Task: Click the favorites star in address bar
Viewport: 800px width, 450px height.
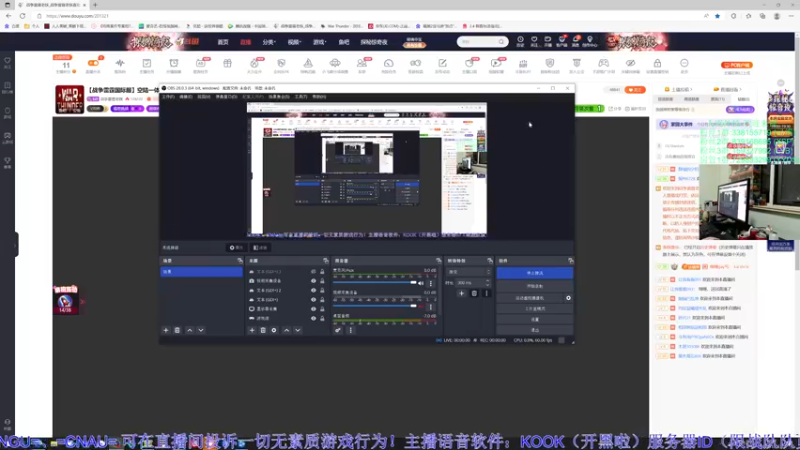Action: coord(717,16)
